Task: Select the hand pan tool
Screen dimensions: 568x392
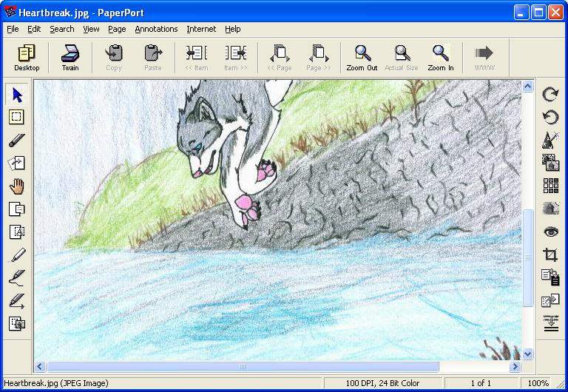Action: click(x=17, y=186)
